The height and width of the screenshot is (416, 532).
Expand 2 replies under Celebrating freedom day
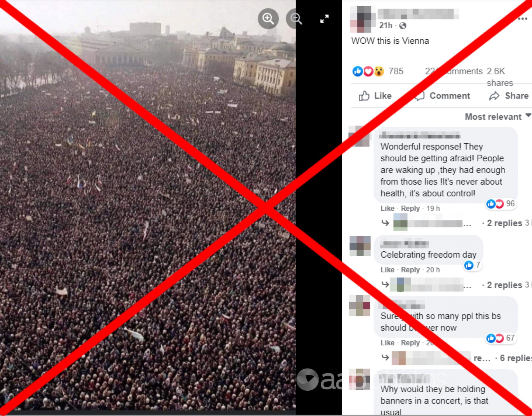[x=504, y=285]
